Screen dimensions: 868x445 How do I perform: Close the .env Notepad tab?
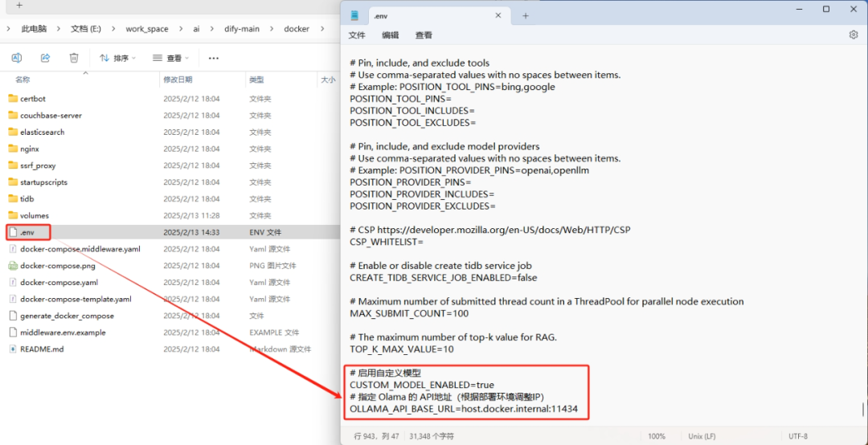(497, 15)
